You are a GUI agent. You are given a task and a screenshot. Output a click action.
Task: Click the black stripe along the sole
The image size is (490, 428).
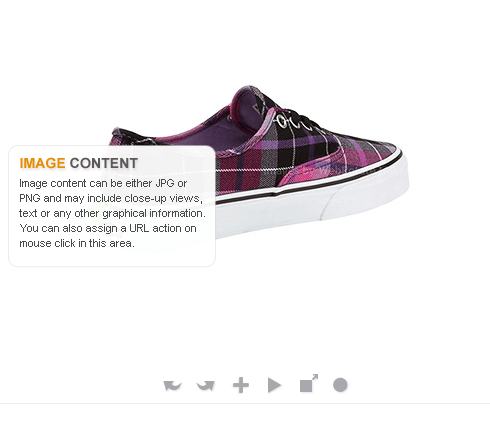tap(308, 187)
